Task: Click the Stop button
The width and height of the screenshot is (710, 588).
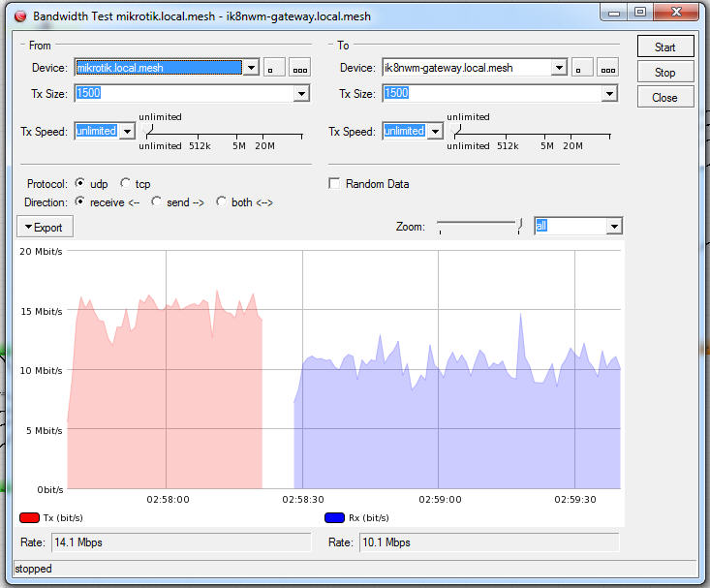Action: (665, 72)
